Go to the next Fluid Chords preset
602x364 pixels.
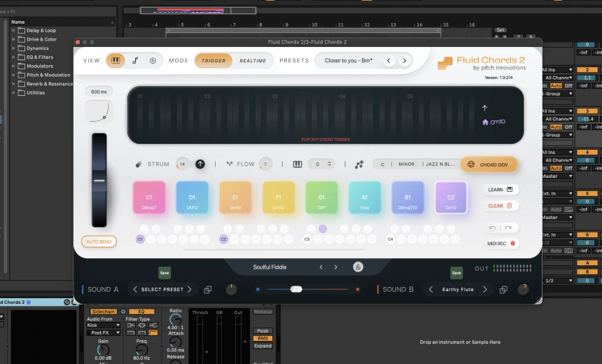click(405, 61)
